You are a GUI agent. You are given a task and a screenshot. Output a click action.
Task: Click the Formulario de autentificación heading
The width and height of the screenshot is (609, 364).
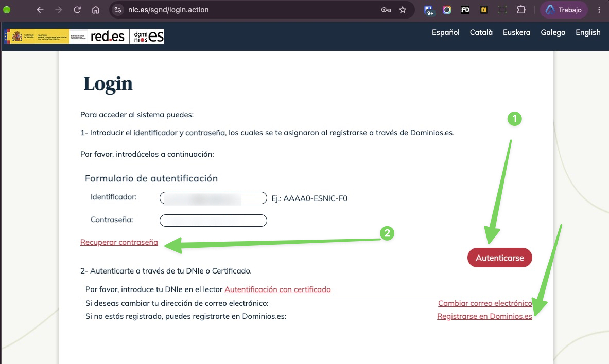[151, 178]
